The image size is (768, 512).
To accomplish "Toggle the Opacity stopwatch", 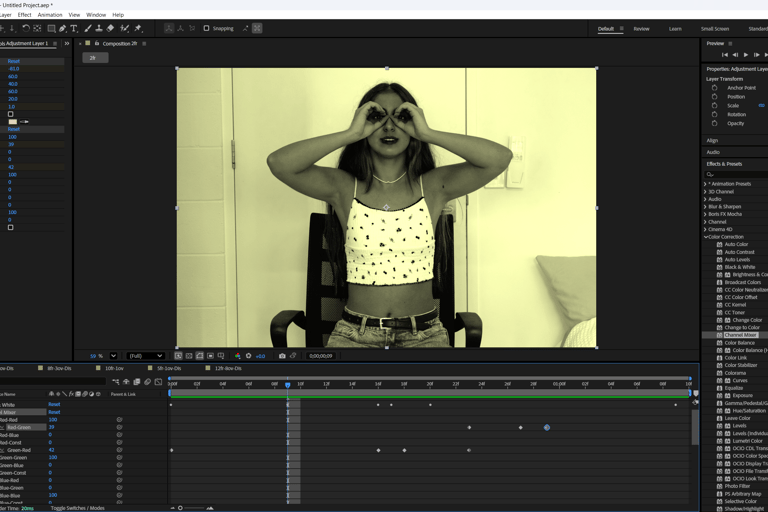I will coord(714,123).
